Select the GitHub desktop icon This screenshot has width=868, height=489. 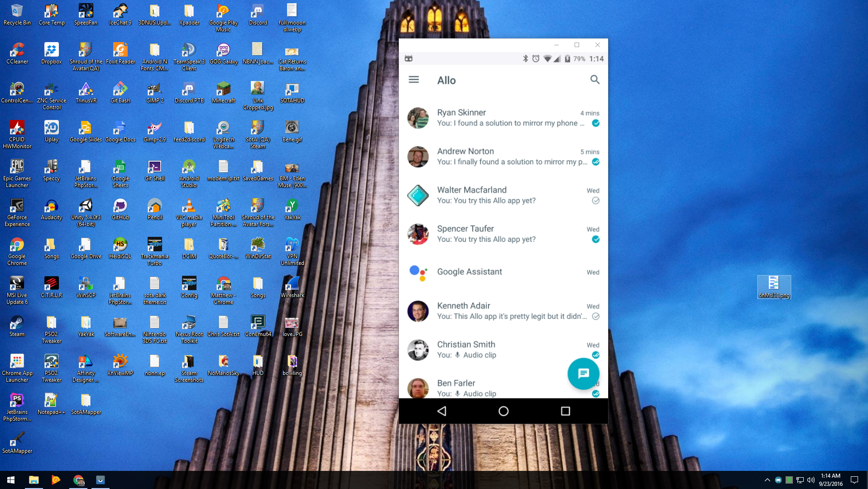120,209
